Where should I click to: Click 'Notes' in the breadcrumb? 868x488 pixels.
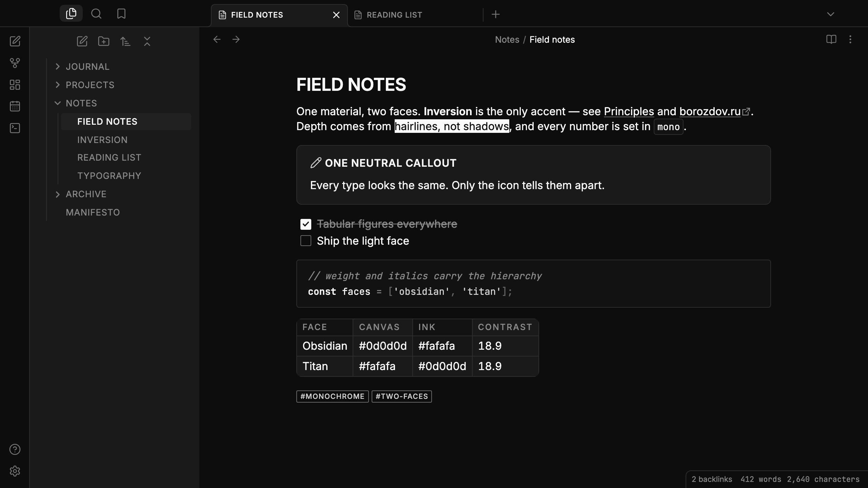coord(507,40)
